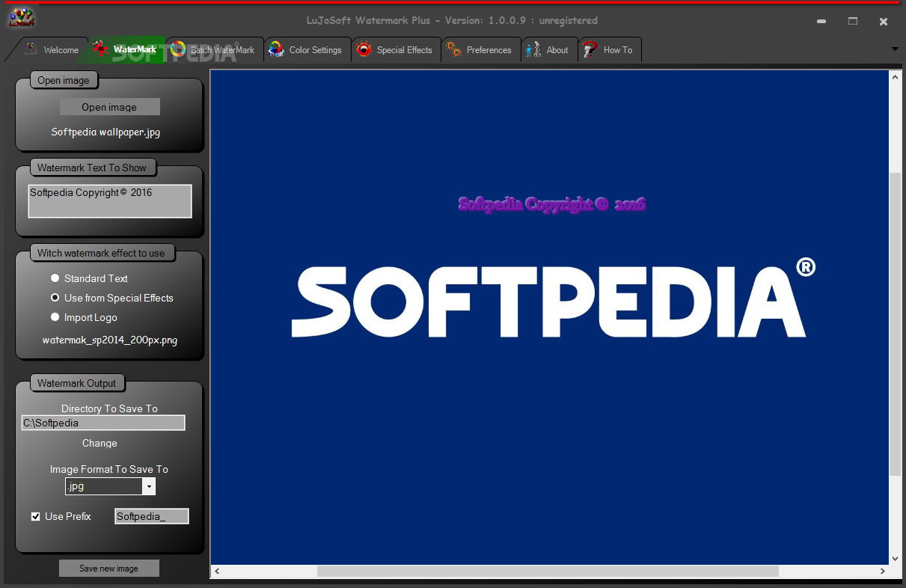Expand the tab overflow arrow
The image size is (906, 588).
click(x=895, y=49)
